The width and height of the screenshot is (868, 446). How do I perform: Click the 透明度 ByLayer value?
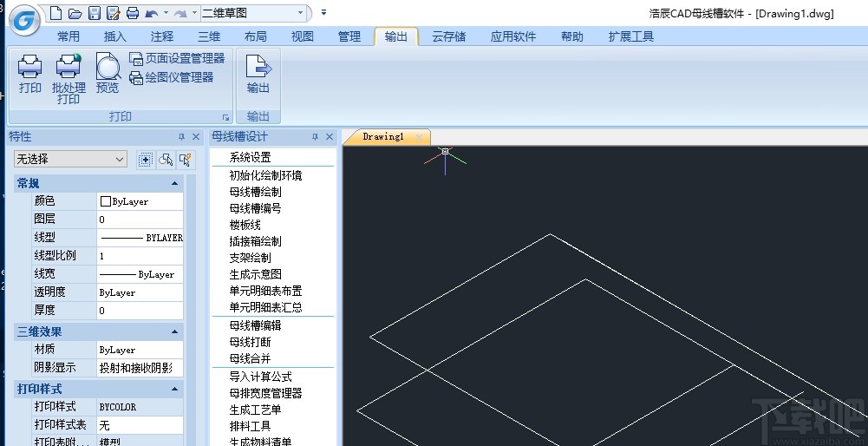(x=140, y=292)
